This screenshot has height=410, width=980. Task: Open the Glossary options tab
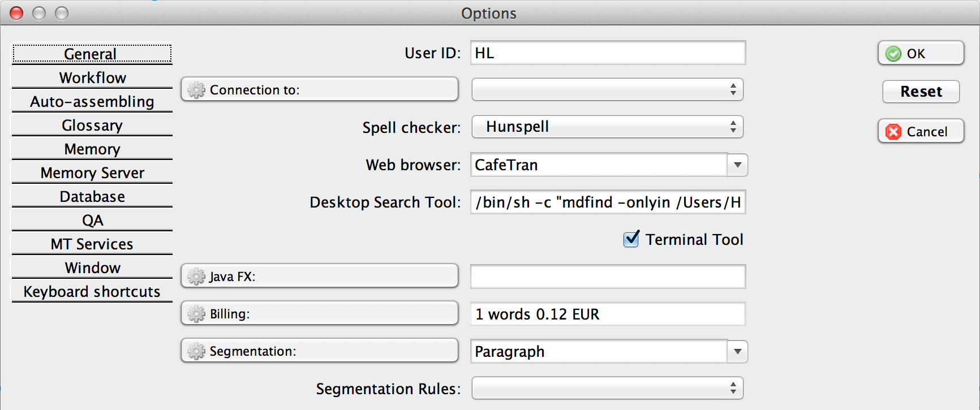pyautogui.click(x=92, y=125)
